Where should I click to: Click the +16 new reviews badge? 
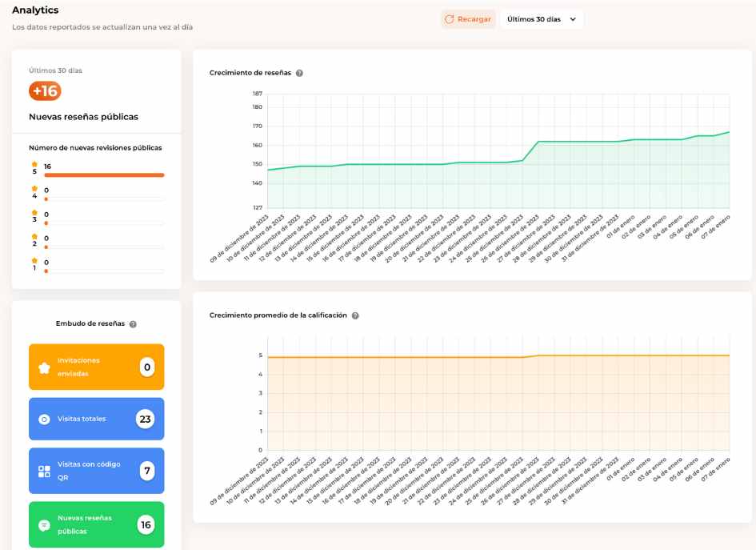tap(45, 91)
